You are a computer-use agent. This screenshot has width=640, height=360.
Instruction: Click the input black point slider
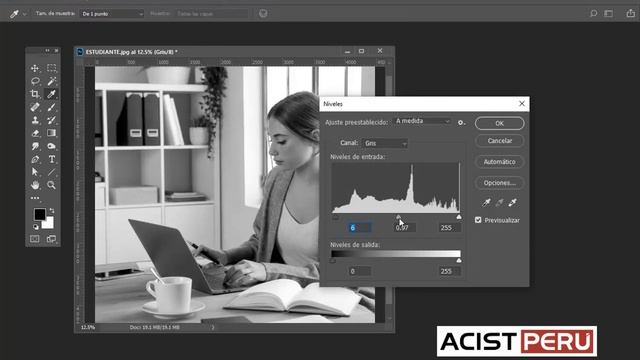(x=336, y=217)
